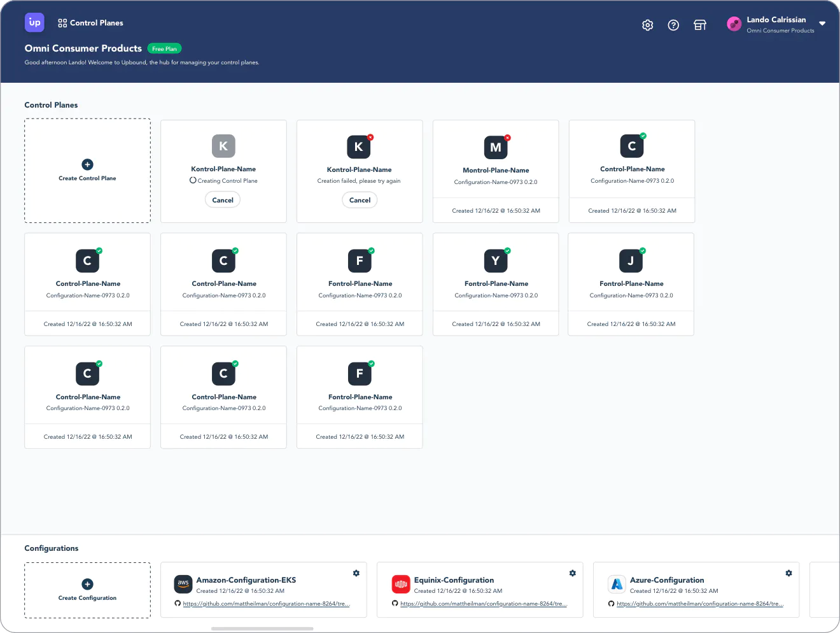This screenshot has height=633, width=840.
Task: Click the plus icon for Create Control Plane
Action: tap(88, 164)
